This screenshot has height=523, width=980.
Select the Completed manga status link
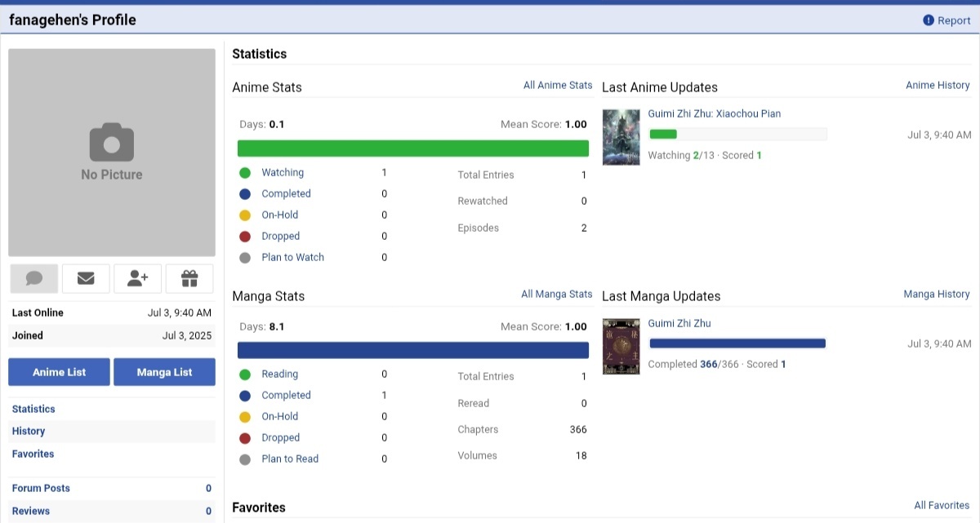(x=286, y=395)
